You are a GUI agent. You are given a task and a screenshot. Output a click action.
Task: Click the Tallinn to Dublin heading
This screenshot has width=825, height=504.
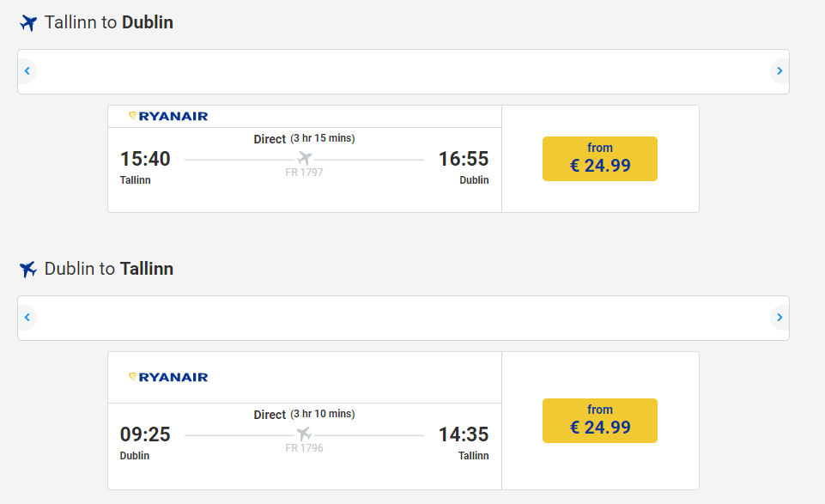click(x=109, y=22)
